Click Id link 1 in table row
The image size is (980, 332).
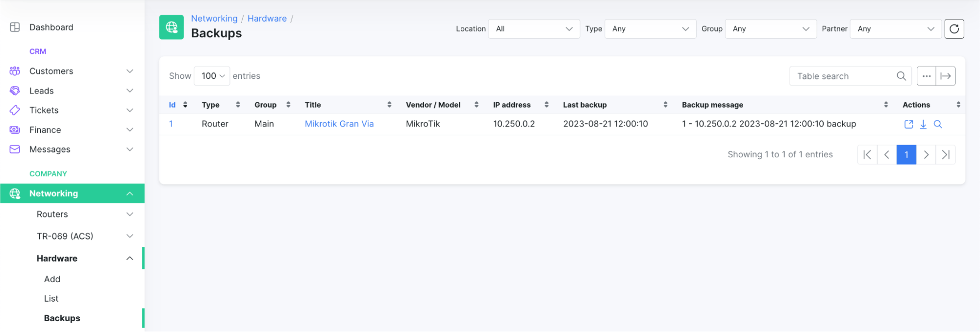click(x=171, y=124)
